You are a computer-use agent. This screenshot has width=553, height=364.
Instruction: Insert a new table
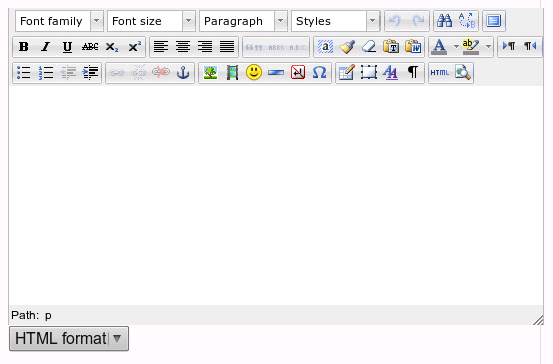tap(347, 73)
